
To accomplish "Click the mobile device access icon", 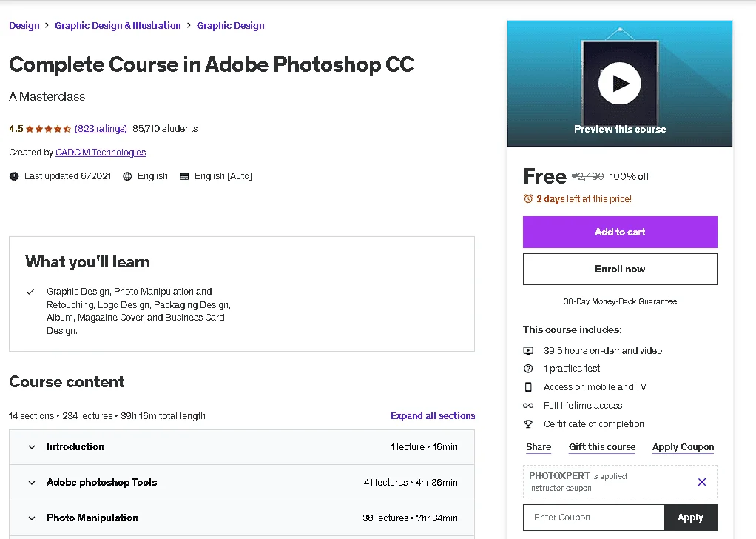I will pyautogui.click(x=528, y=387).
